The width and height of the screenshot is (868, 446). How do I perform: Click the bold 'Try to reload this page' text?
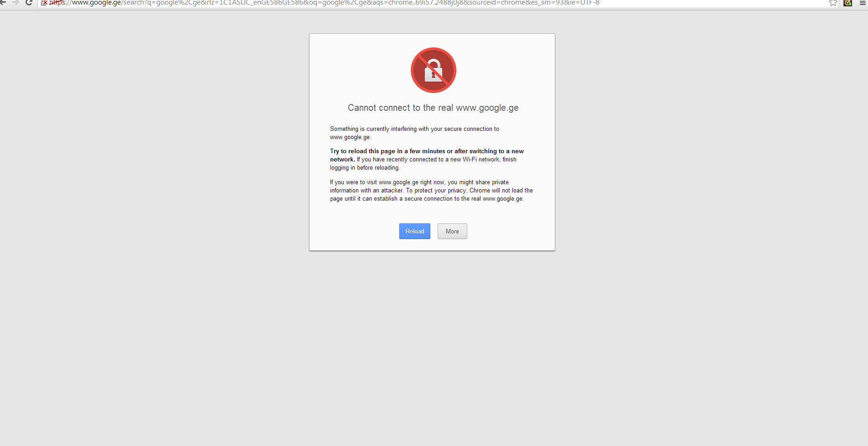pos(427,155)
